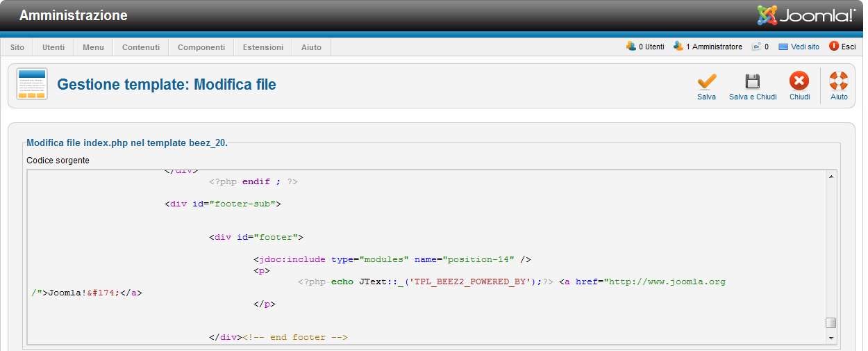868x351 pixels.
Task: Open the Utenti menu
Action: [x=53, y=47]
